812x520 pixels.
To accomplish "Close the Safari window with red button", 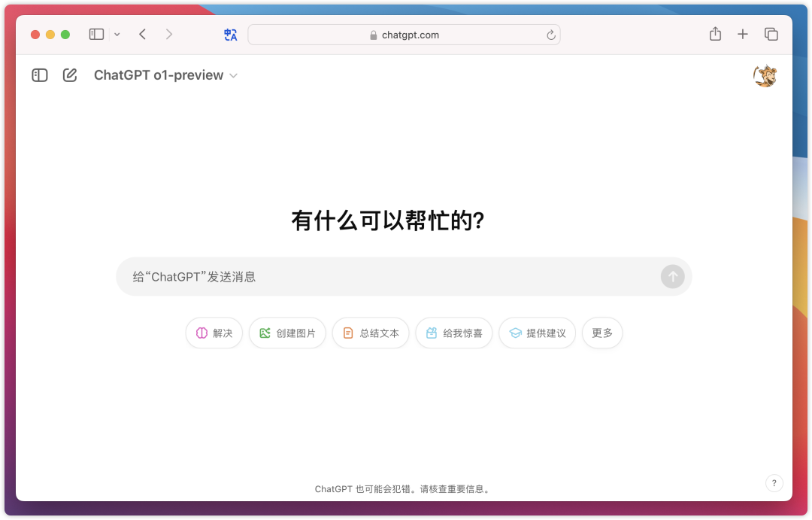I will (x=35, y=35).
